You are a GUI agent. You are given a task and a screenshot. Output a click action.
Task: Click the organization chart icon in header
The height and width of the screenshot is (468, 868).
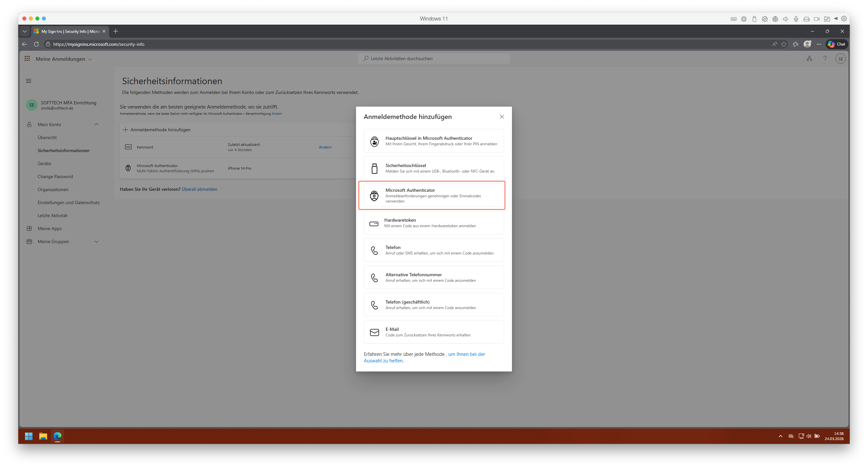coord(809,59)
